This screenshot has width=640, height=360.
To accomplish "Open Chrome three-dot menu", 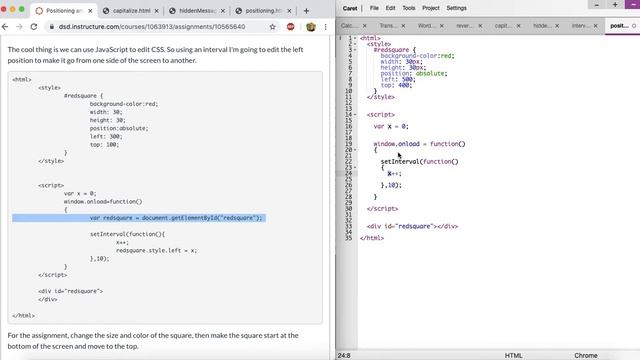I will point(325,27).
